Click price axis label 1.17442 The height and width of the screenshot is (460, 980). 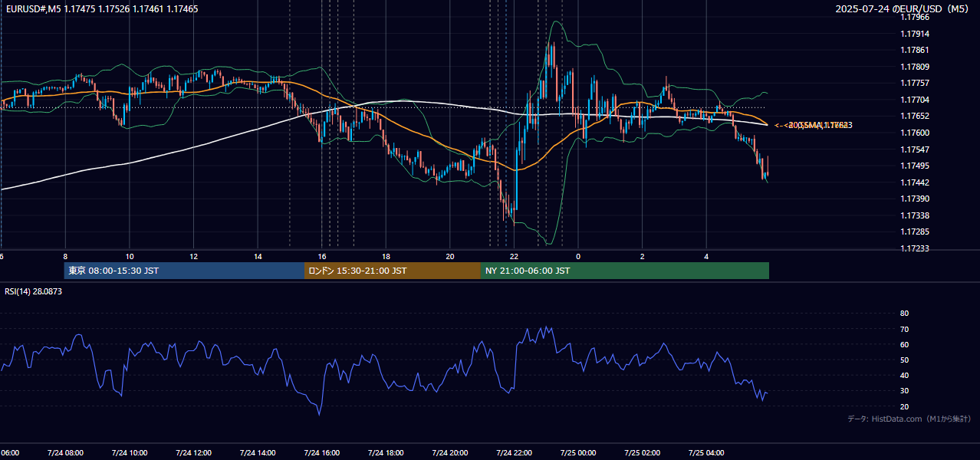[x=914, y=182]
